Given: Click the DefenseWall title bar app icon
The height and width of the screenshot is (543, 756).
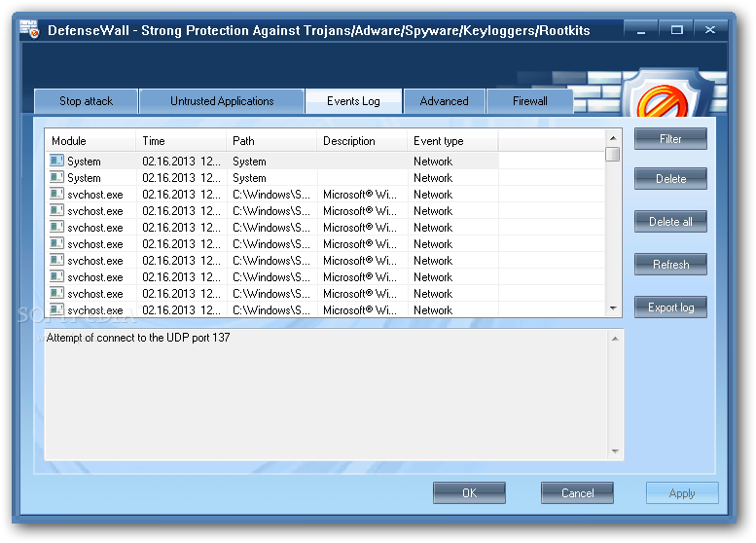Looking at the screenshot, I should point(29,29).
